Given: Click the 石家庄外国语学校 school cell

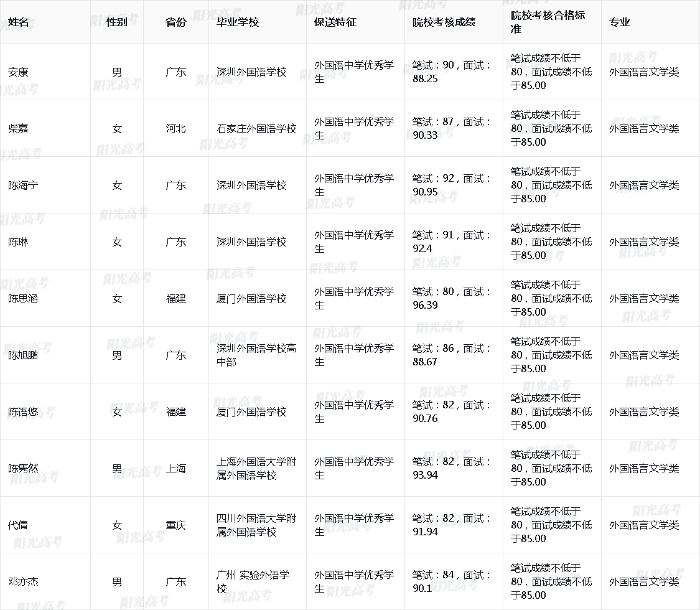Looking at the screenshot, I should (256, 128).
